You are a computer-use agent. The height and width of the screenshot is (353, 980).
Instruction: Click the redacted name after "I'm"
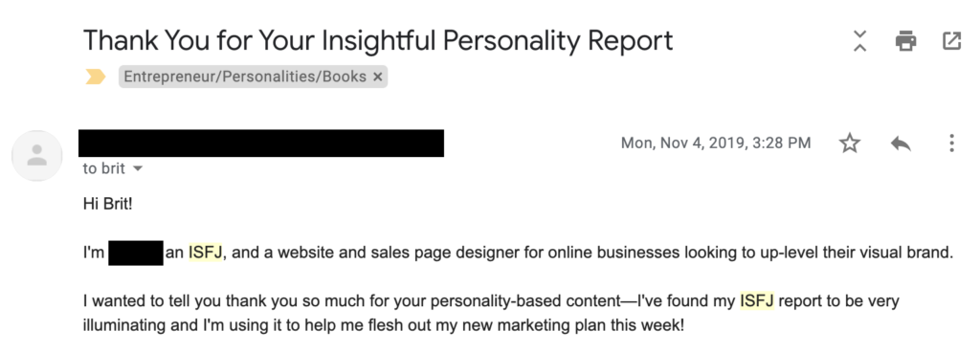point(136,254)
